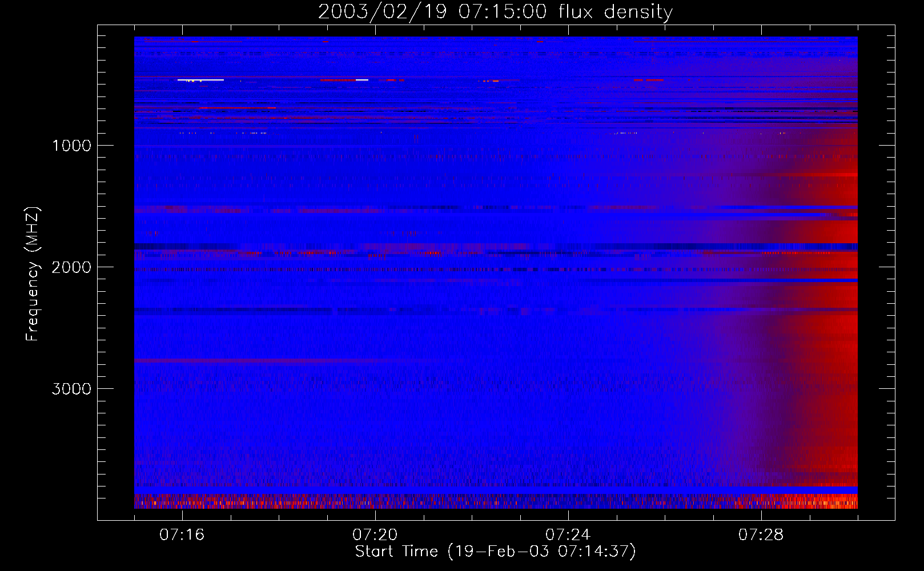Click the plot title '2003/02/19 07:15:00 flux density'

(x=495, y=12)
